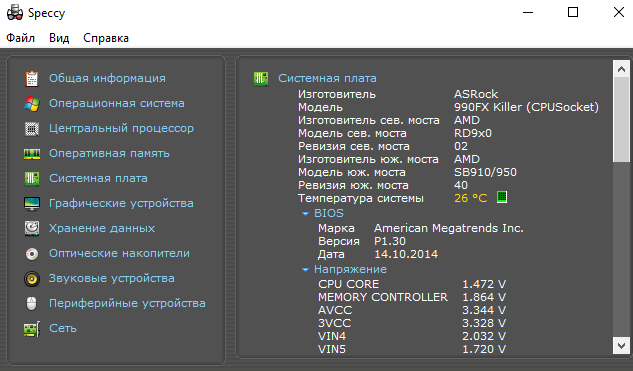
Task: Open Хранение данных section
Action: pos(102,228)
